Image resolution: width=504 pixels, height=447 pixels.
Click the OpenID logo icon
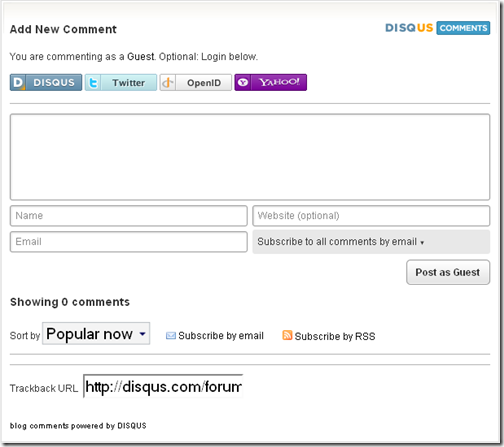(x=168, y=82)
